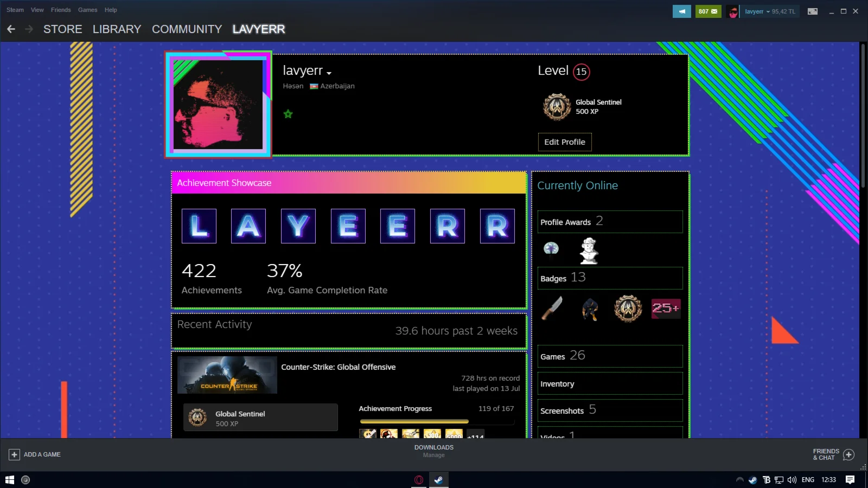Open Opera from the taskbar
The width and height of the screenshot is (868, 488).
[x=419, y=480]
